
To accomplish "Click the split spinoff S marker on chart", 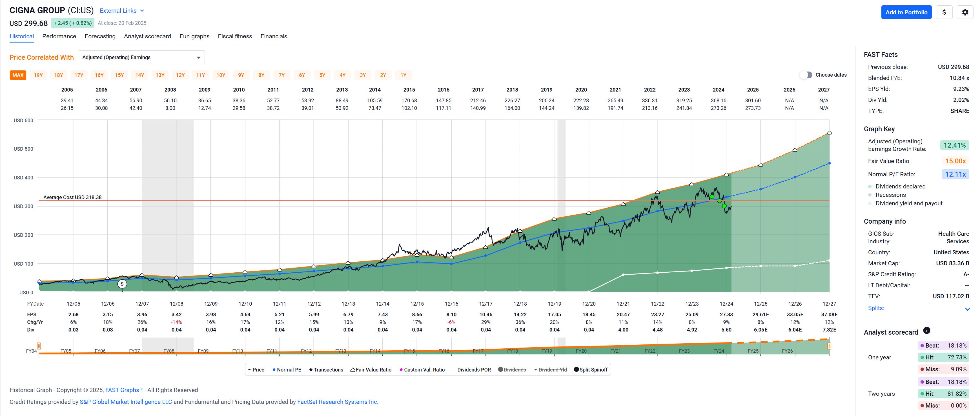I will click(122, 284).
